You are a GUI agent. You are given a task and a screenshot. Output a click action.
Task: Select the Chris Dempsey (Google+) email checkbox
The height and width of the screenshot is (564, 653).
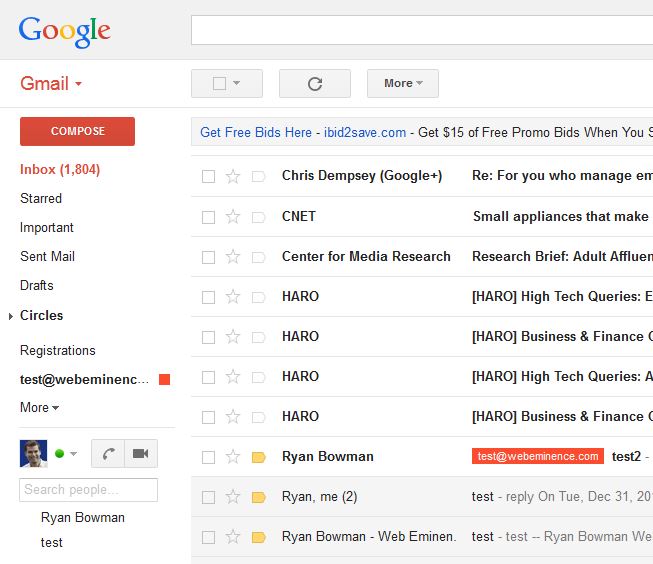click(208, 177)
